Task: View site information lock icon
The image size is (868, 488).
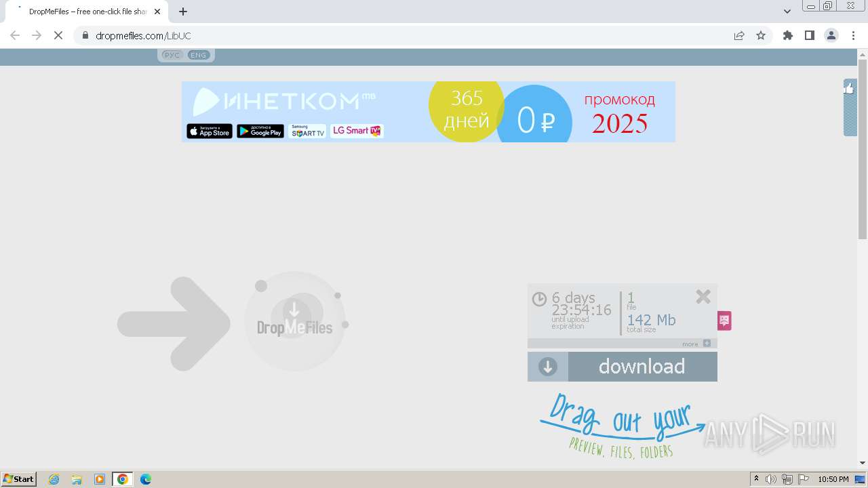Action: click(x=85, y=35)
